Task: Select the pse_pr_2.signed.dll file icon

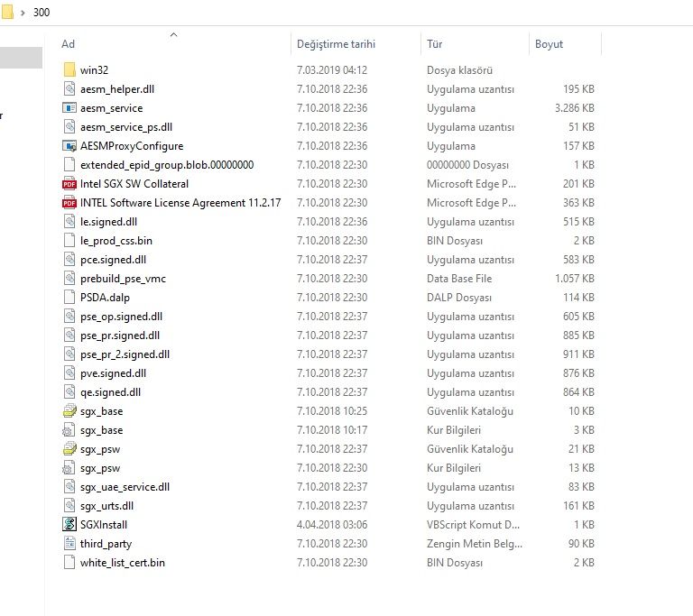Action: [x=69, y=354]
